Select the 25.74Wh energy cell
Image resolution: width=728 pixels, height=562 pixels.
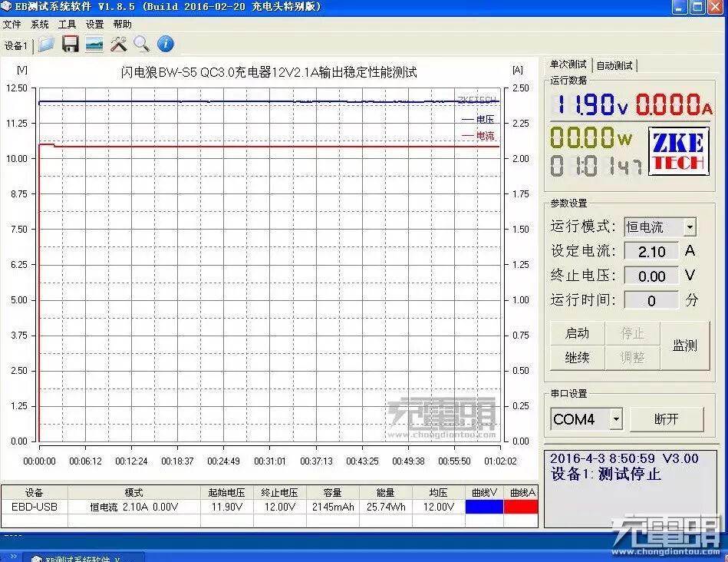pos(386,507)
